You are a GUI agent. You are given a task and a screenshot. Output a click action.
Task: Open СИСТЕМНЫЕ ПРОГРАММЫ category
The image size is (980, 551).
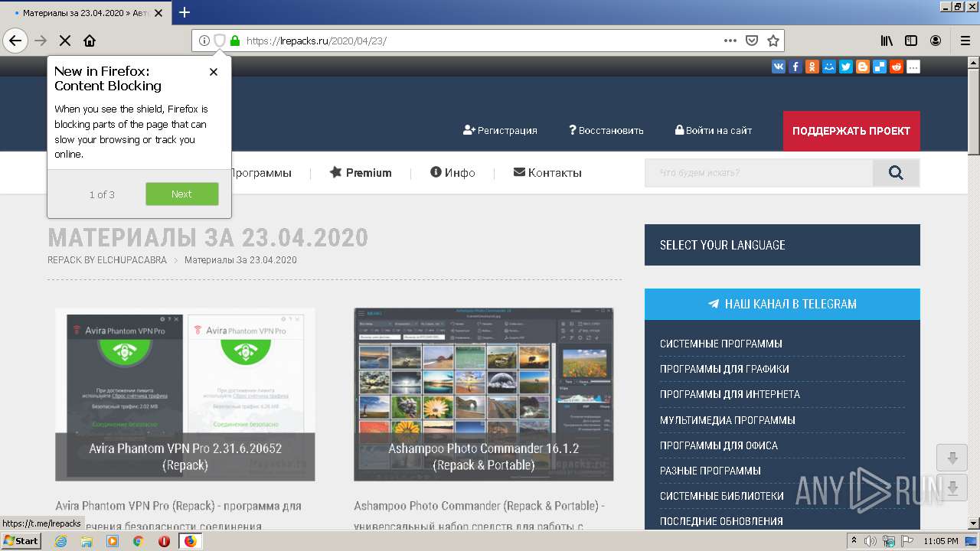click(721, 344)
